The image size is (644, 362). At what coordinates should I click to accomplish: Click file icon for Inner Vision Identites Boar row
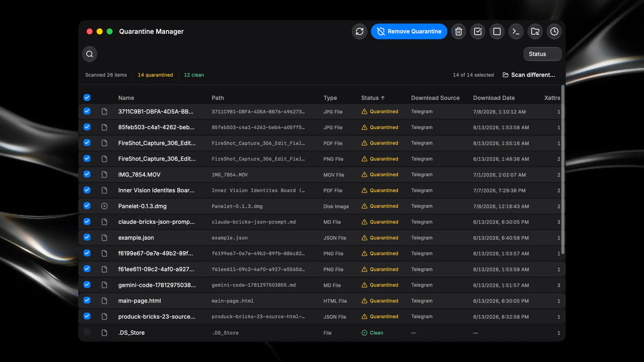104,190
